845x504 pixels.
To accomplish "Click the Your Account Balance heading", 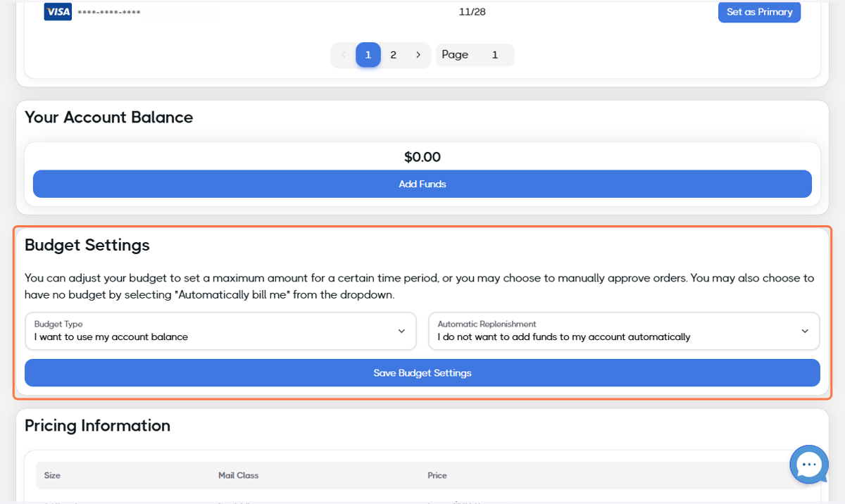I will point(108,118).
